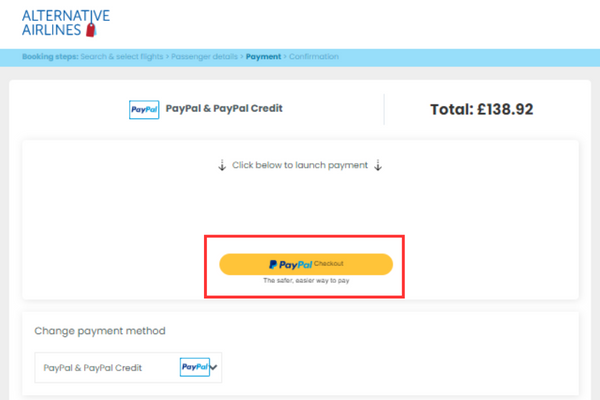This screenshot has height=400, width=600.
Task: Open the PayPal & PayPal Credit dropdown
Action: pos(128,367)
